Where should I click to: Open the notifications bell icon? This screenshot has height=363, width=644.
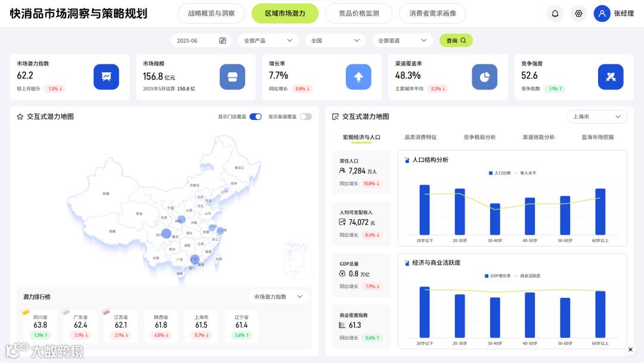coord(555,14)
